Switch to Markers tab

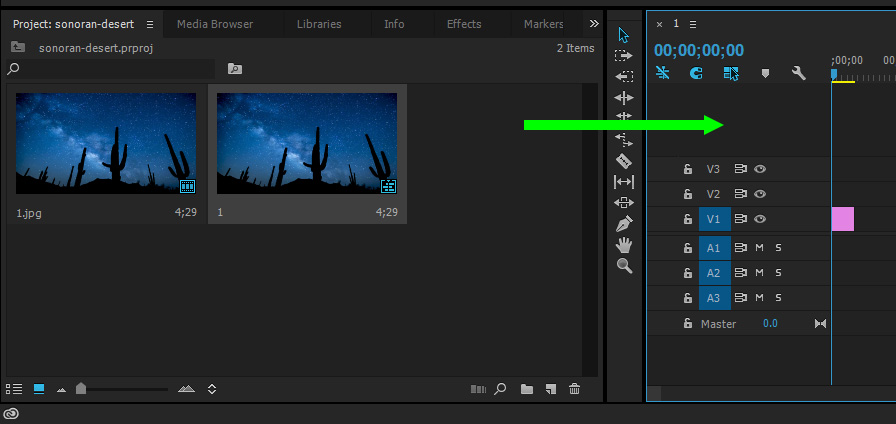click(543, 24)
